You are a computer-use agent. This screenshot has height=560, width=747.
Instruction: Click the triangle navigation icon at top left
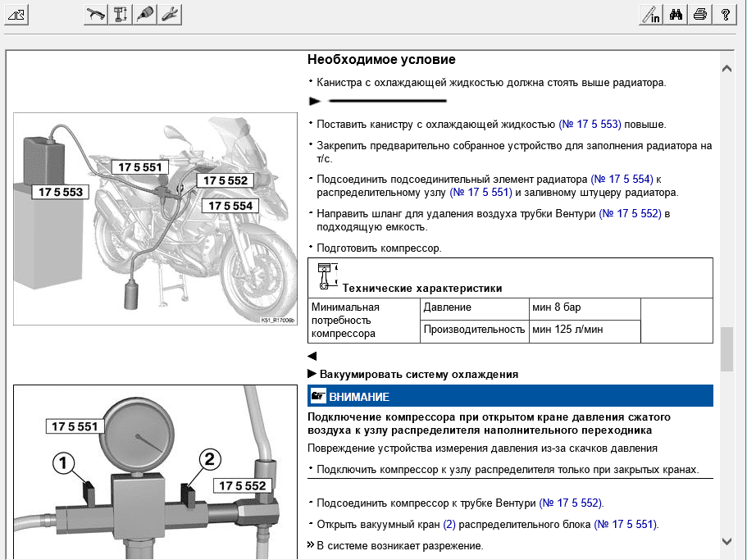point(16,14)
